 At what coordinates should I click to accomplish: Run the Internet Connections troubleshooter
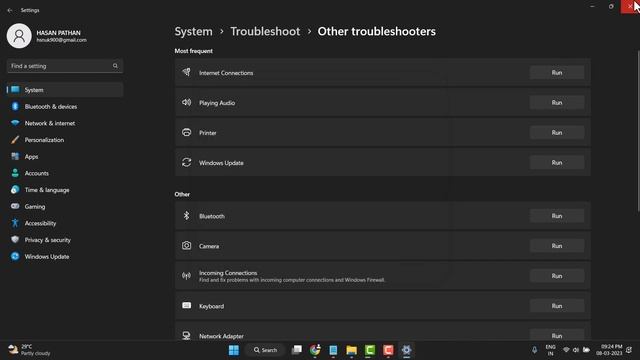coord(557,73)
